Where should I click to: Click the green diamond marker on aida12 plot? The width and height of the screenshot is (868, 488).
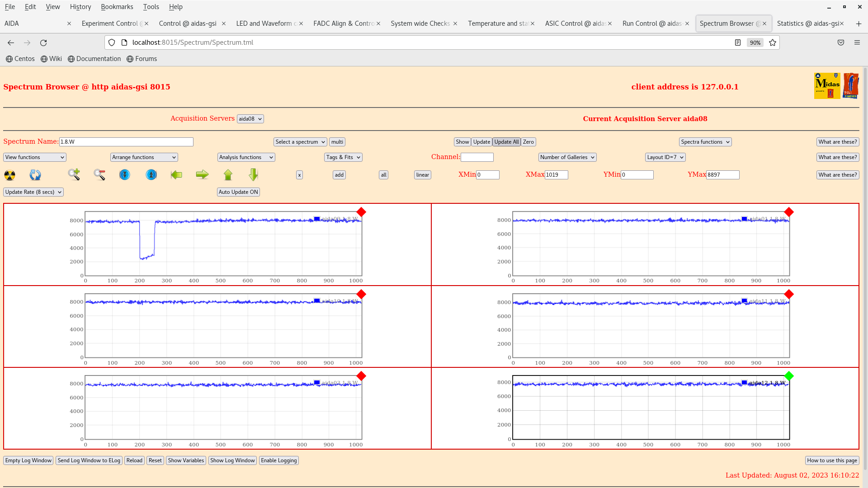(789, 376)
